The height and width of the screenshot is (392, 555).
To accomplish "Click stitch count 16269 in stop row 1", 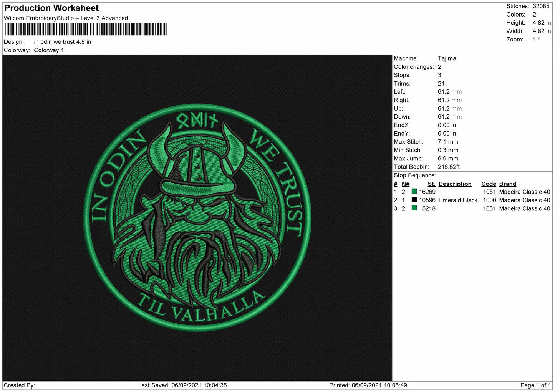I will click(x=427, y=192).
